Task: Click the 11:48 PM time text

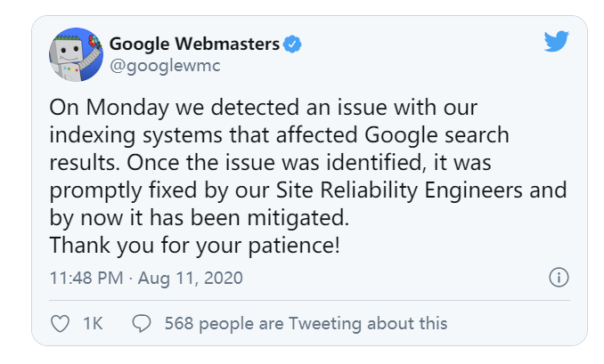Action: 86,278
